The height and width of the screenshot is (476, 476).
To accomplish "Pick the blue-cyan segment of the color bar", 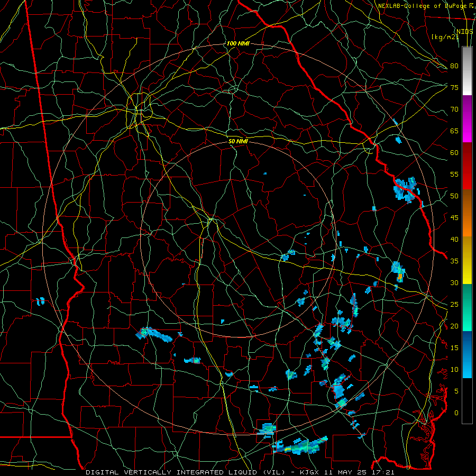I will [467, 354].
